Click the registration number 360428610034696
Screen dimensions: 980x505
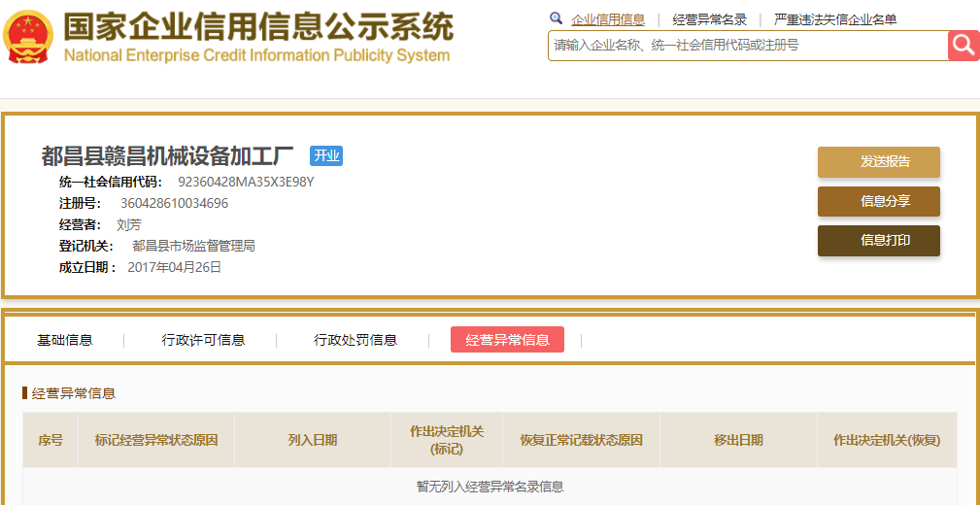point(175,204)
